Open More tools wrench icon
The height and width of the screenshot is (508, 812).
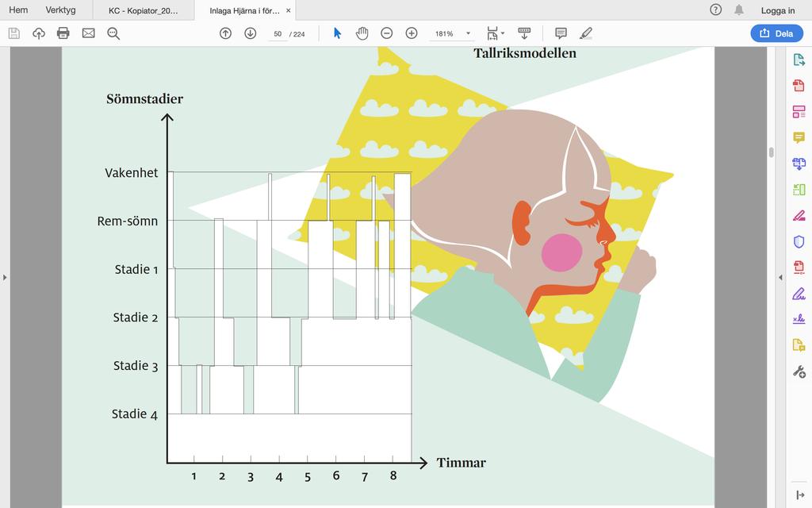click(799, 371)
